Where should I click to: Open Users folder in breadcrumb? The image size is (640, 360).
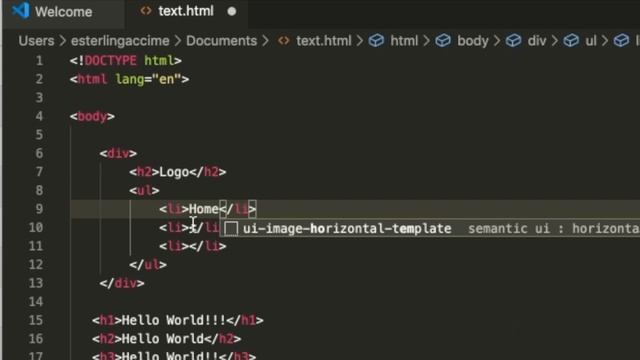(x=36, y=41)
